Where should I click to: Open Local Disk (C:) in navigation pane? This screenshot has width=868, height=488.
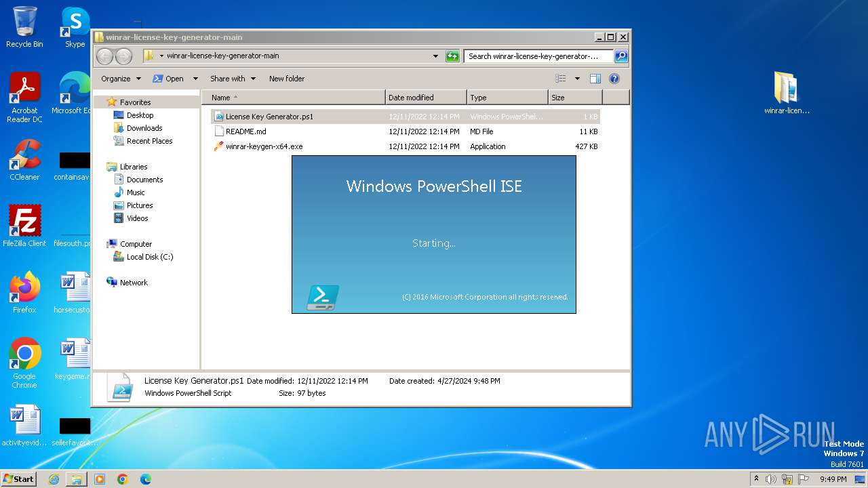(149, 257)
